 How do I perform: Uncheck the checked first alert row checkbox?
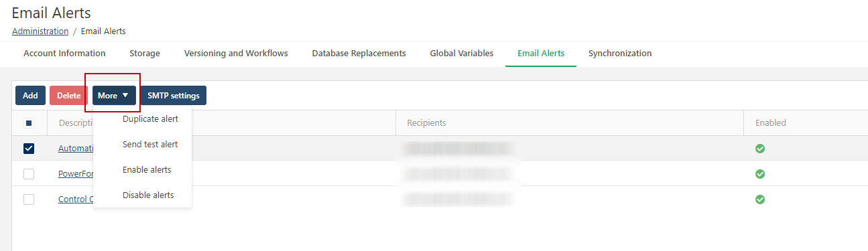click(29, 149)
